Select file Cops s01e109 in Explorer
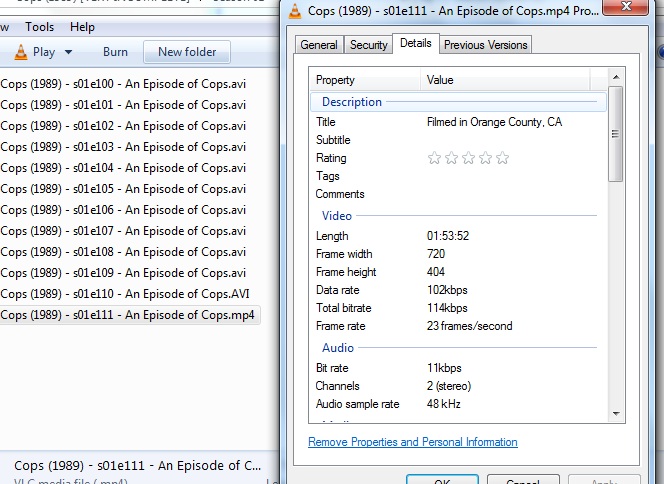Viewport: 664px width, 484px height. pyautogui.click(x=123, y=273)
